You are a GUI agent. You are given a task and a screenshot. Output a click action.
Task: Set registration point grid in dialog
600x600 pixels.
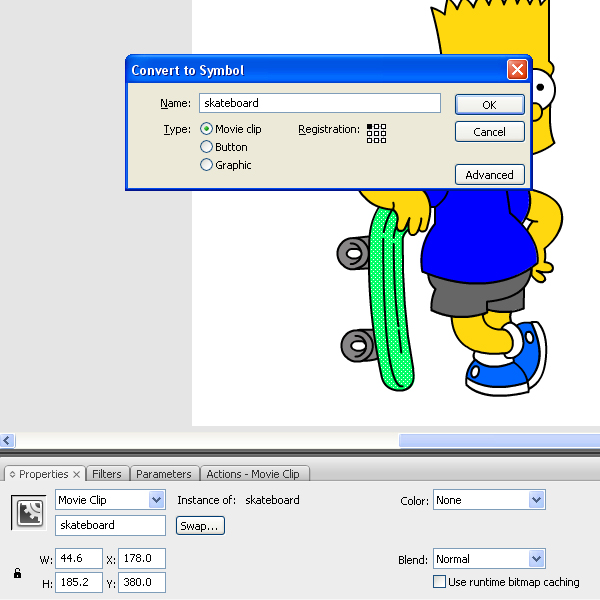coord(376,133)
